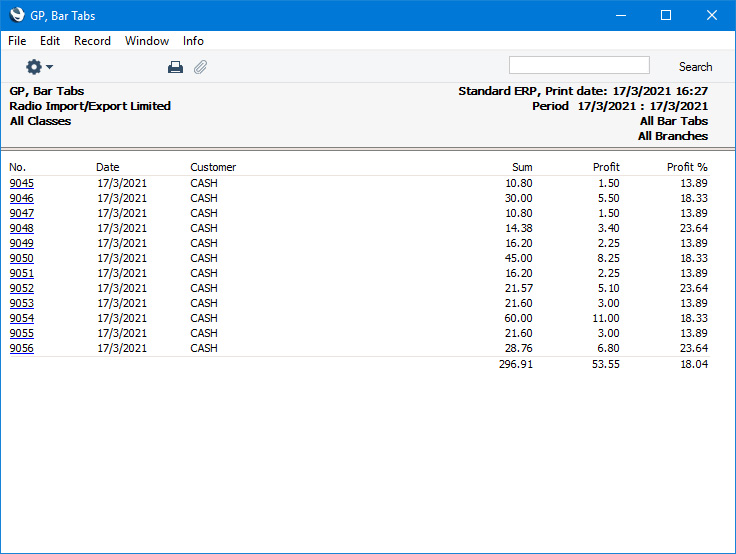Click the date in row 9056
This screenshot has width=736, height=554.
point(122,348)
